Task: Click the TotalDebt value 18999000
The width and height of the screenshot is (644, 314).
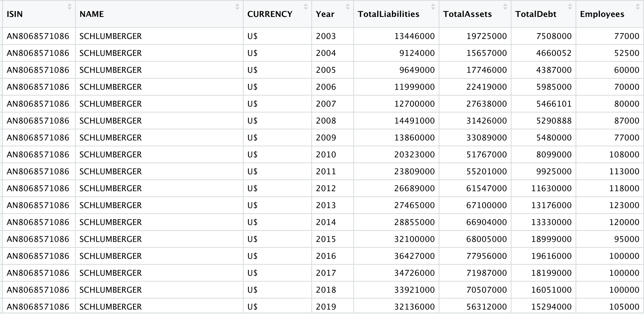Action: point(551,239)
